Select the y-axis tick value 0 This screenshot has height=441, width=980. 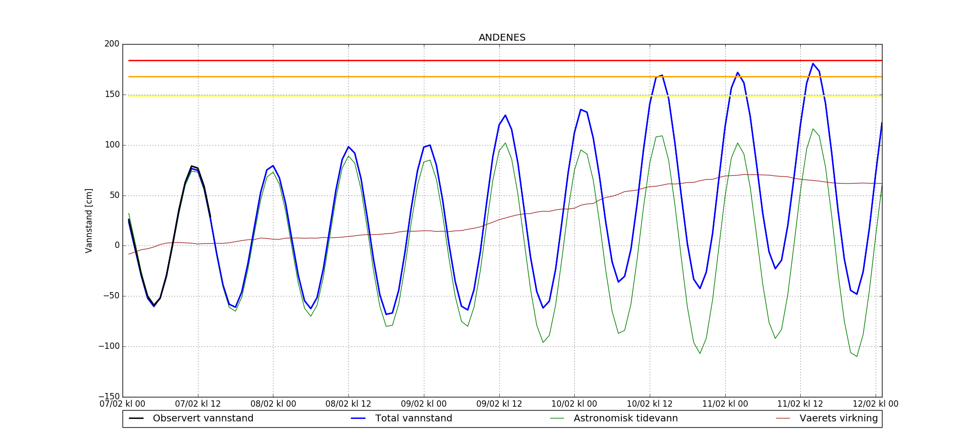click(x=117, y=245)
